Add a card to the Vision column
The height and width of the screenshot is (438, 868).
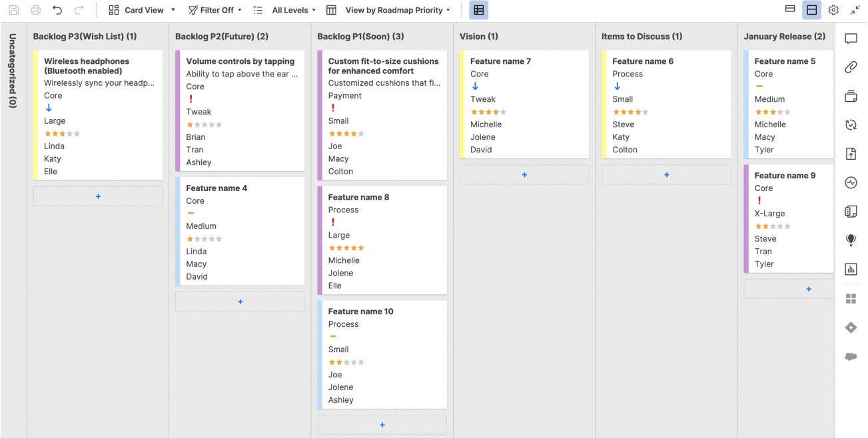524,174
